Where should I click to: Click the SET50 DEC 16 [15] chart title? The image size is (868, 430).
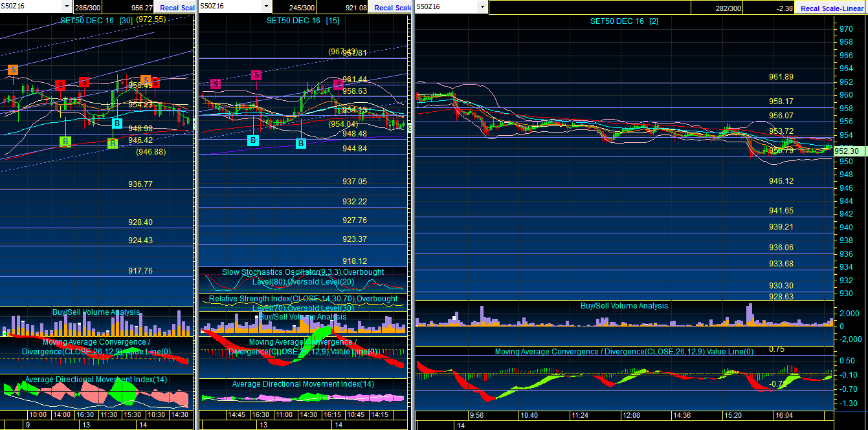pyautogui.click(x=303, y=20)
